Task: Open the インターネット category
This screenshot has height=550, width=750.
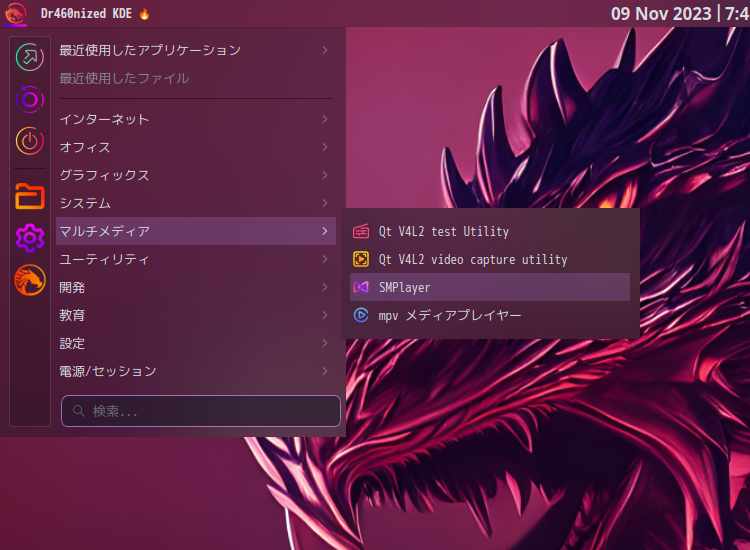Action: tap(196, 119)
